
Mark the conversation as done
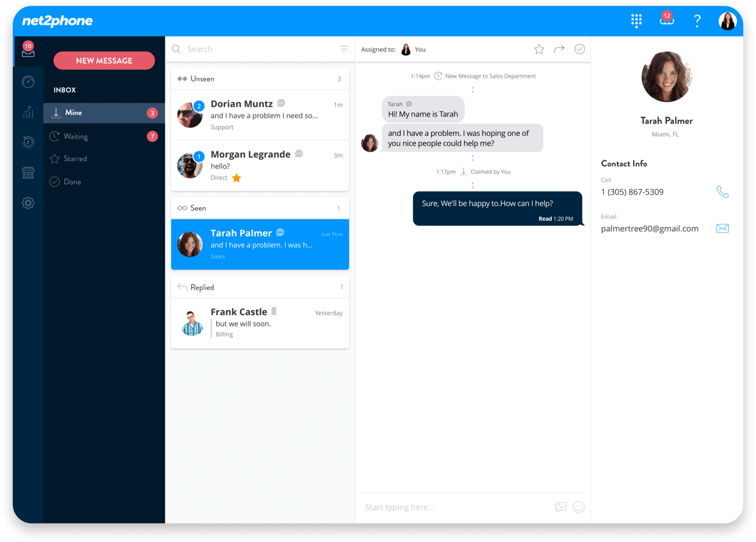(580, 49)
